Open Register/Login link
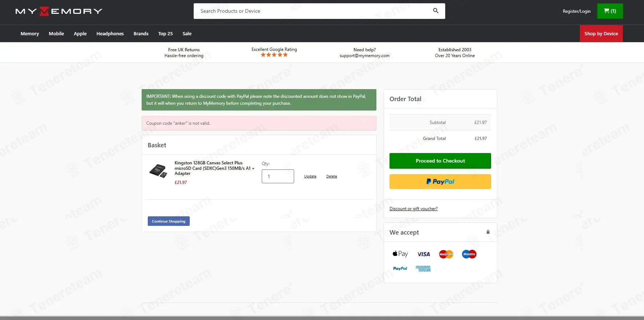Image resolution: width=644 pixels, height=320 pixels. [x=577, y=11]
